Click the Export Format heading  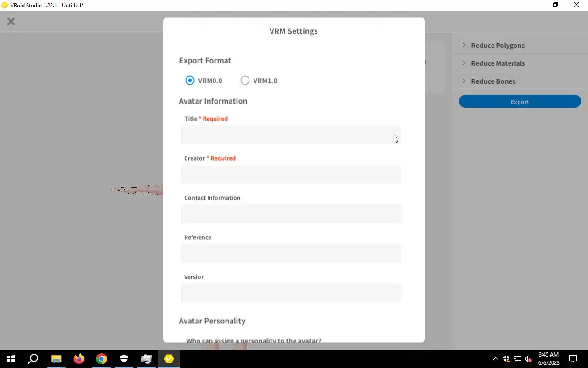tap(205, 60)
